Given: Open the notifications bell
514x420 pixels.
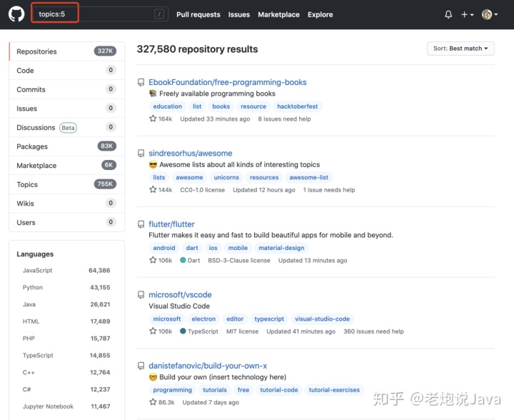Looking at the screenshot, I should 448,14.
